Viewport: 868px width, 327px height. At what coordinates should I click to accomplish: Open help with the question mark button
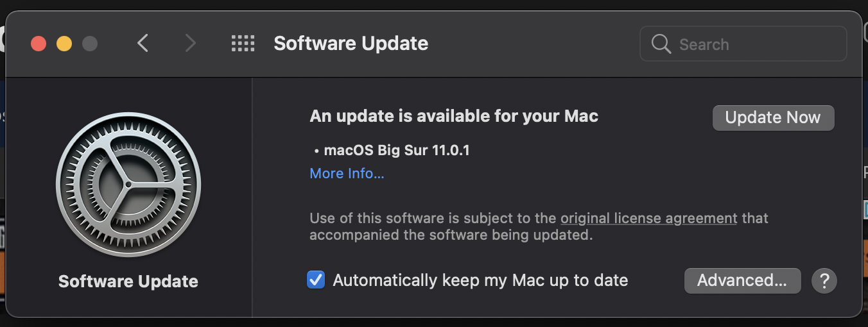coord(824,280)
